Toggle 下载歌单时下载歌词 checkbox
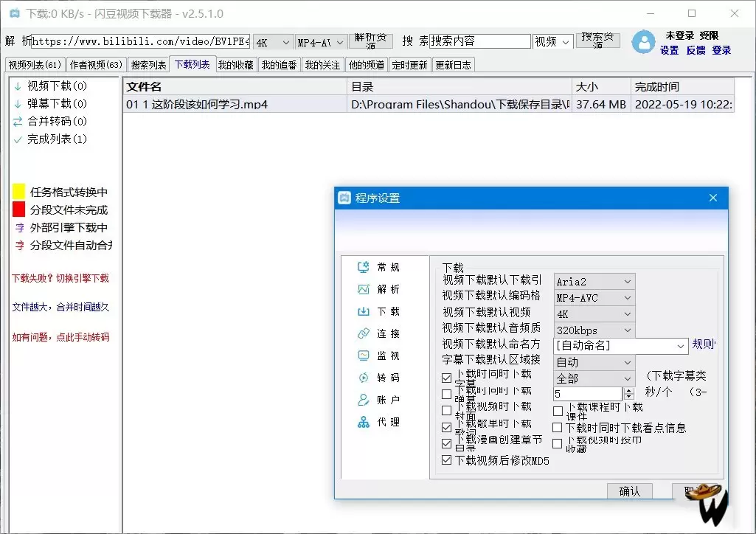The height and width of the screenshot is (534, 756). point(446,428)
